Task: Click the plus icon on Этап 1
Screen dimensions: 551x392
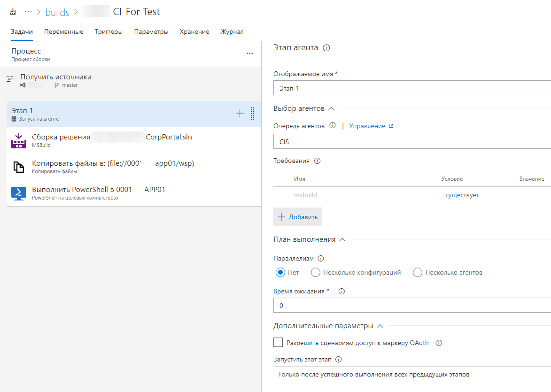Action: pyautogui.click(x=240, y=113)
